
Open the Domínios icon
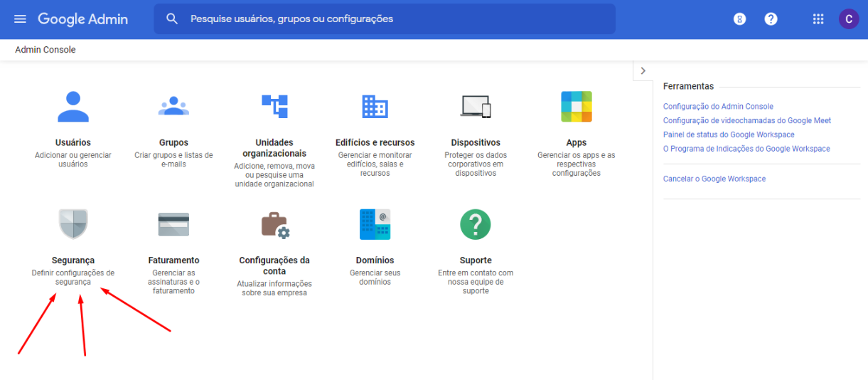point(375,224)
